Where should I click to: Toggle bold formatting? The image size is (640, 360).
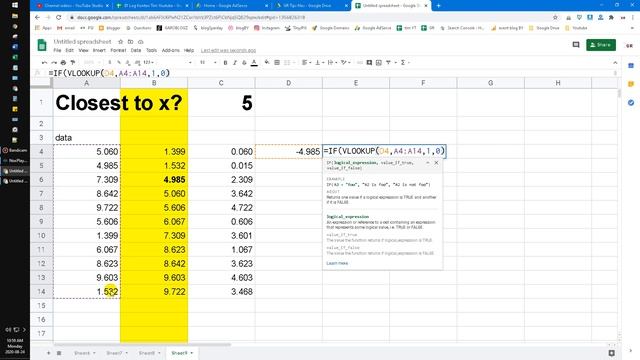pos(225,62)
